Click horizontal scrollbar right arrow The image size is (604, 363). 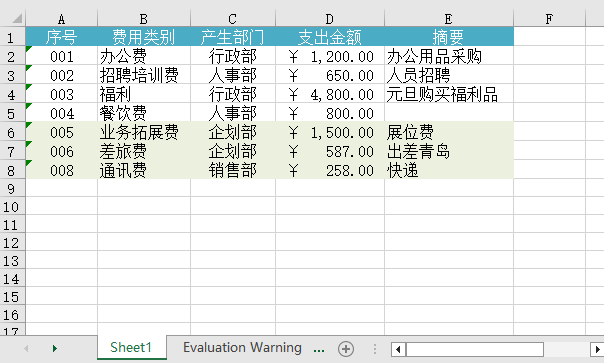597,350
